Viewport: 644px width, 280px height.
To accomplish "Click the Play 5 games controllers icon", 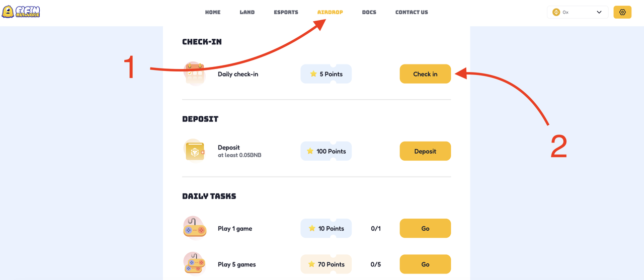I will pos(194,264).
